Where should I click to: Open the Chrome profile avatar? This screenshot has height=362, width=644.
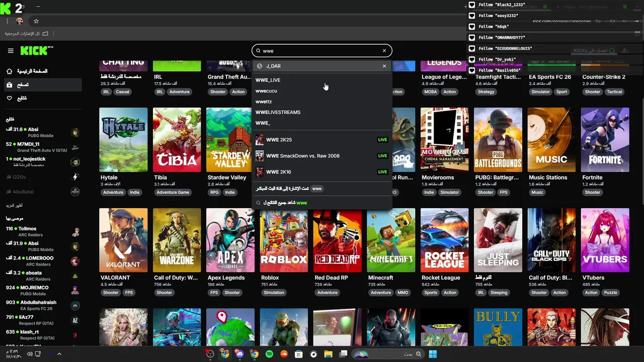pyautogui.click(x=20, y=21)
